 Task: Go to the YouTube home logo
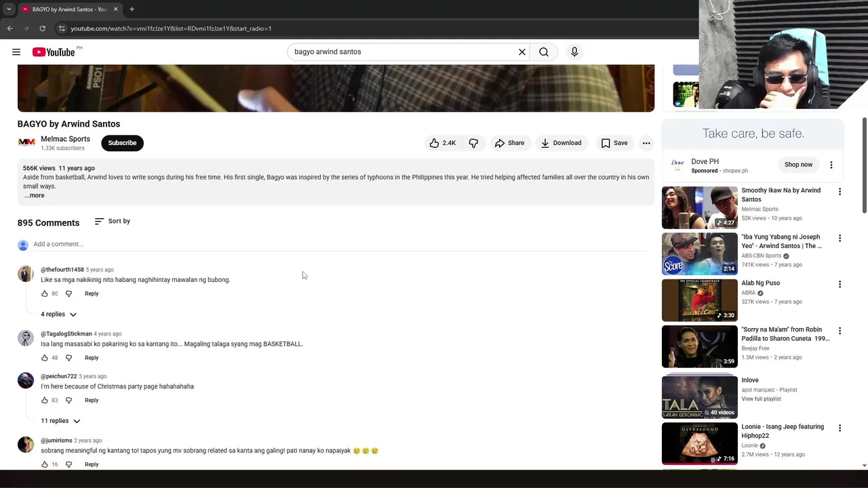54,52
